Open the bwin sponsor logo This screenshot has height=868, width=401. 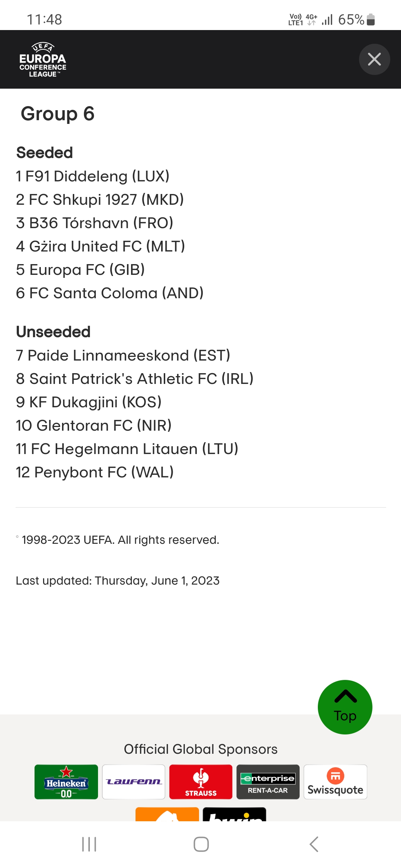pos(235,814)
